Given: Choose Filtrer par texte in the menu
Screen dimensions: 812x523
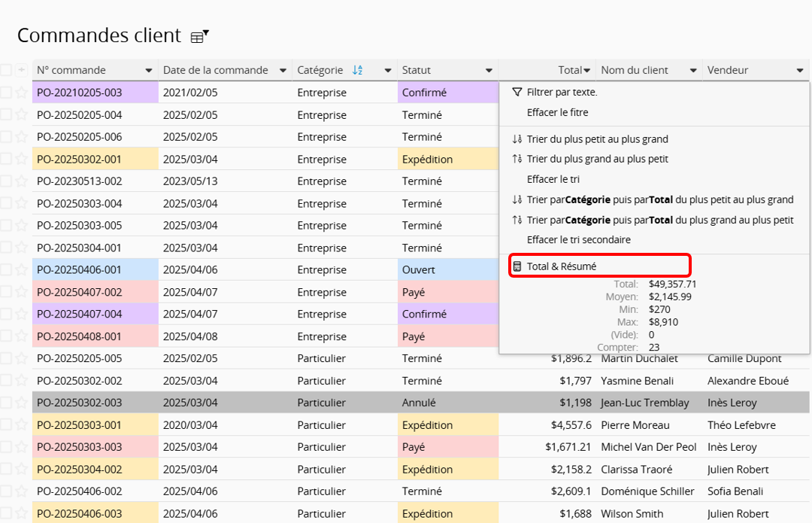Looking at the screenshot, I should click(562, 92).
